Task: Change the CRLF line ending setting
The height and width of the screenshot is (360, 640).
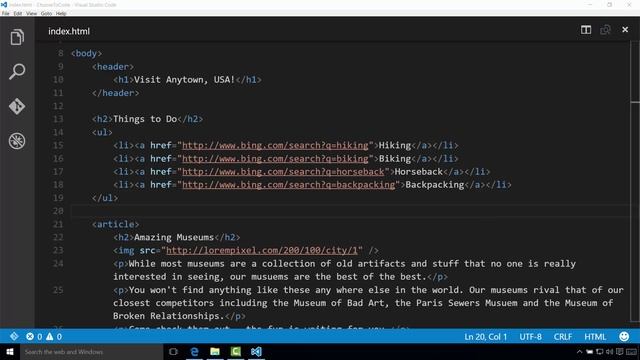Action: [x=562, y=337]
